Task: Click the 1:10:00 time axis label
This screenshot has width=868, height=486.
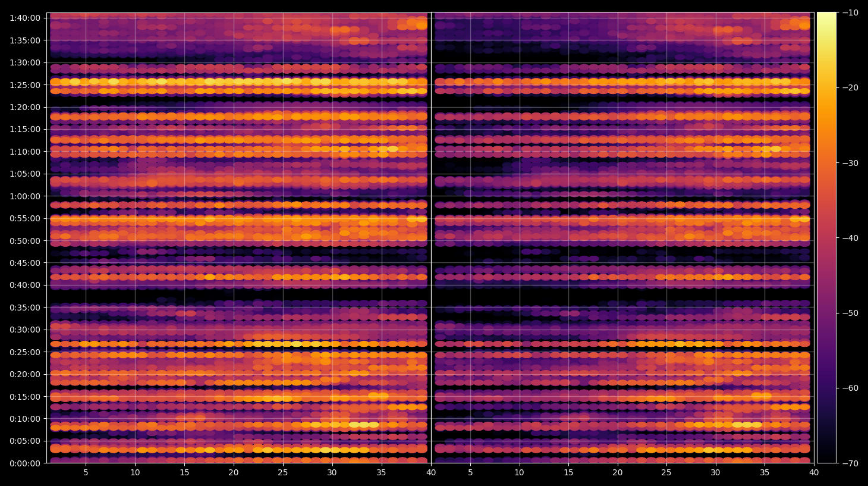Action: pyautogui.click(x=25, y=152)
